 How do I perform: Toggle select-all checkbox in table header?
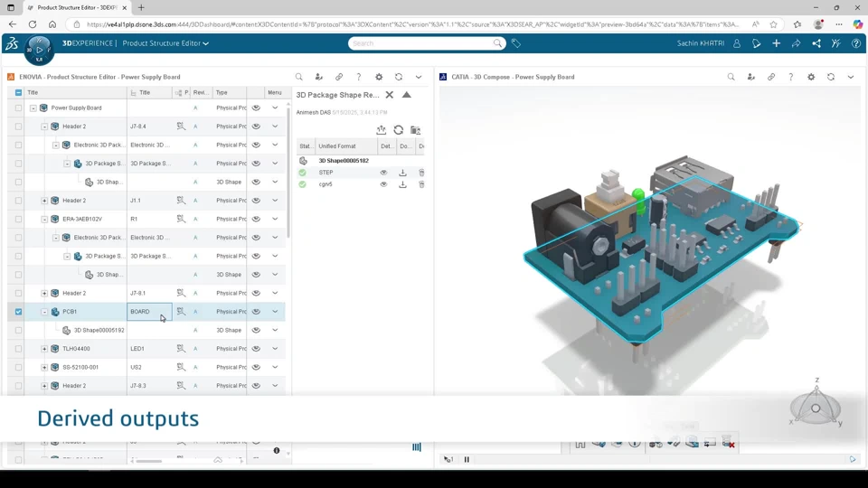pos(18,92)
